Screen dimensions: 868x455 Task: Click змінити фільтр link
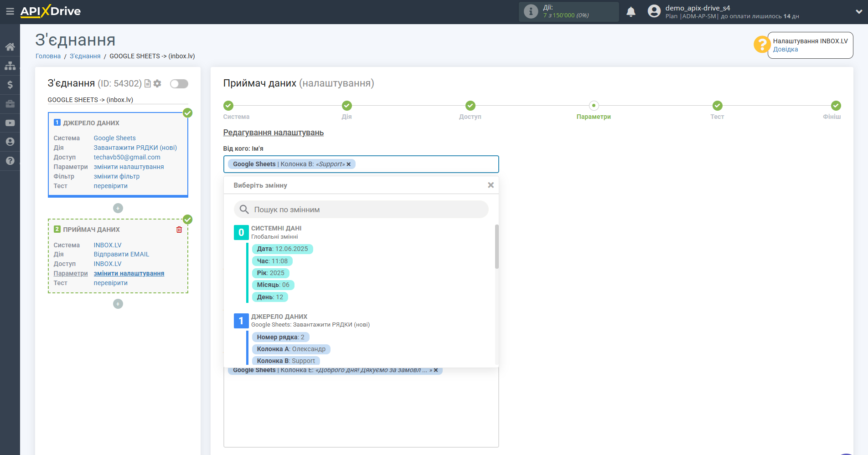(116, 176)
